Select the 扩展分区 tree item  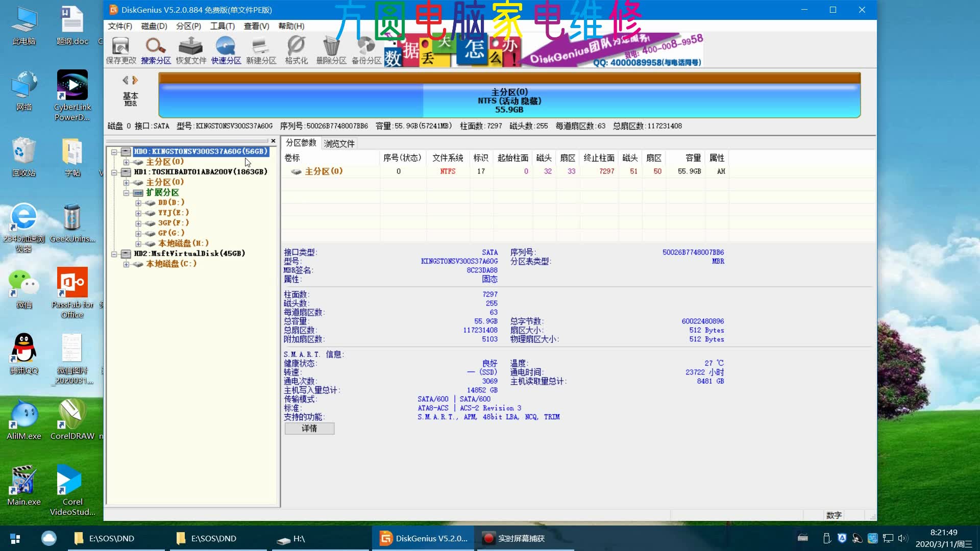[x=162, y=192]
